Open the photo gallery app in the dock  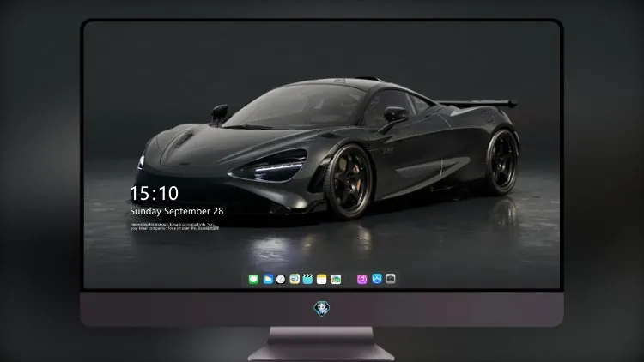pos(336,279)
